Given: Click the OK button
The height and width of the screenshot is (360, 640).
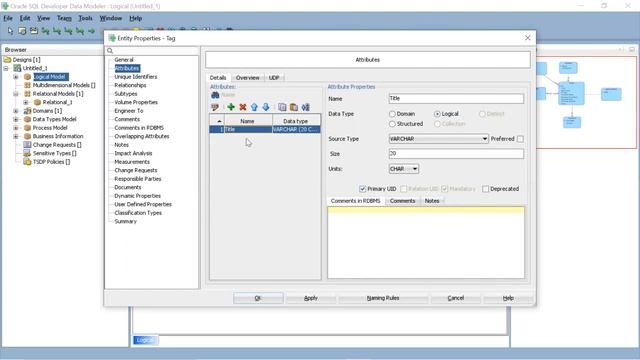Looking at the screenshot, I should click(x=258, y=298).
